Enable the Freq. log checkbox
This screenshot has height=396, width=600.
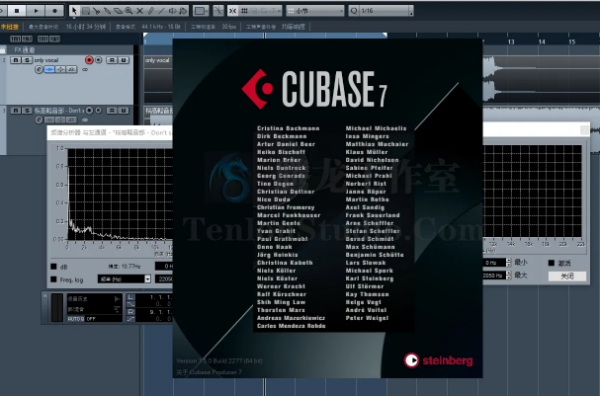(x=54, y=279)
